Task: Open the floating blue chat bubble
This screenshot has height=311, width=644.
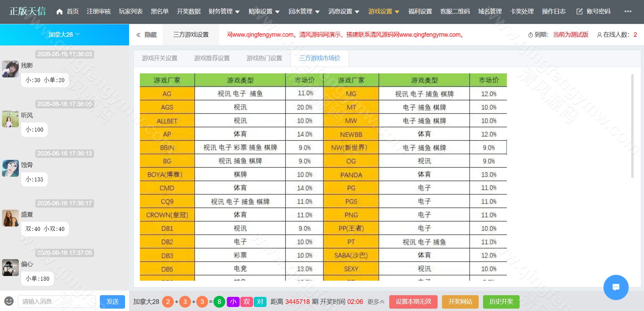Action: coord(616,287)
